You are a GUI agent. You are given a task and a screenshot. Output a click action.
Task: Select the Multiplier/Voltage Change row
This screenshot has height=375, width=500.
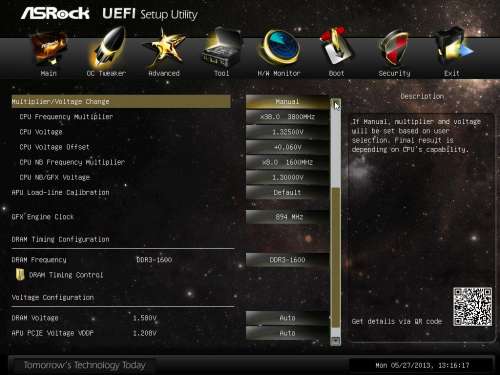[121, 101]
